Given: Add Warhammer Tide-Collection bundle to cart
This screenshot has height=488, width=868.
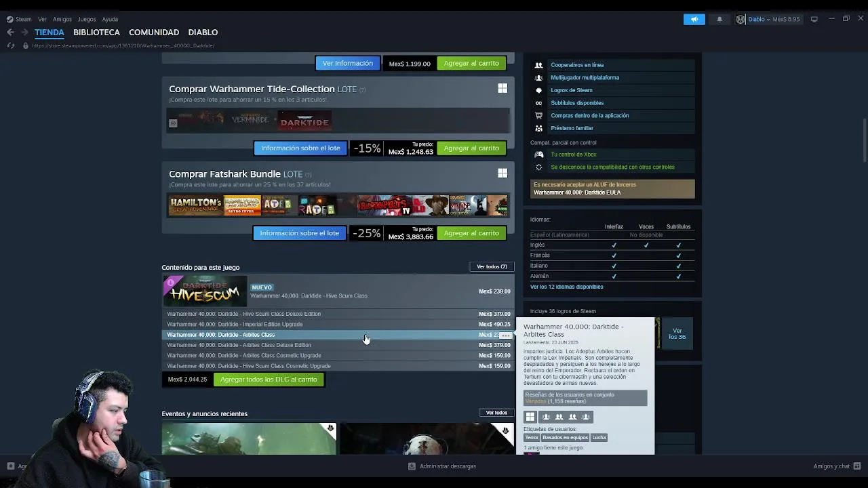Looking at the screenshot, I should click(x=471, y=148).
